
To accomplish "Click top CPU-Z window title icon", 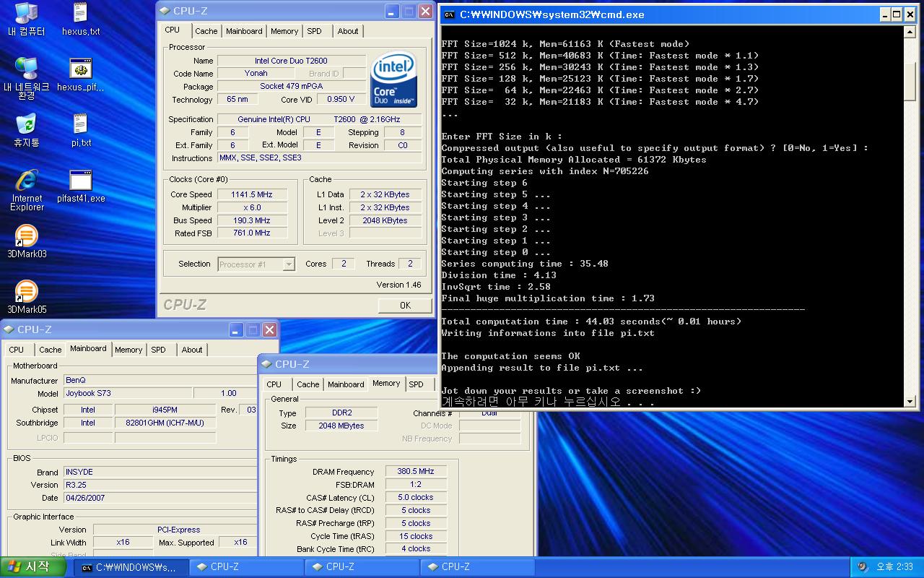I will point(165,11).
